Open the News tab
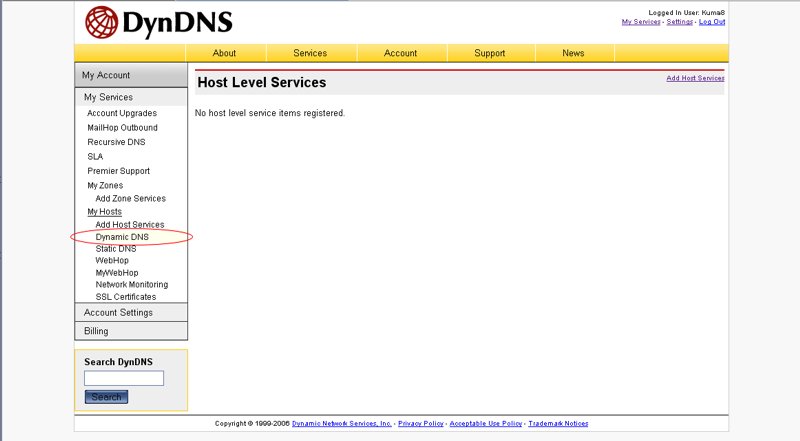The width and height of the screenshot is (800, 441). tap(573, 53)
